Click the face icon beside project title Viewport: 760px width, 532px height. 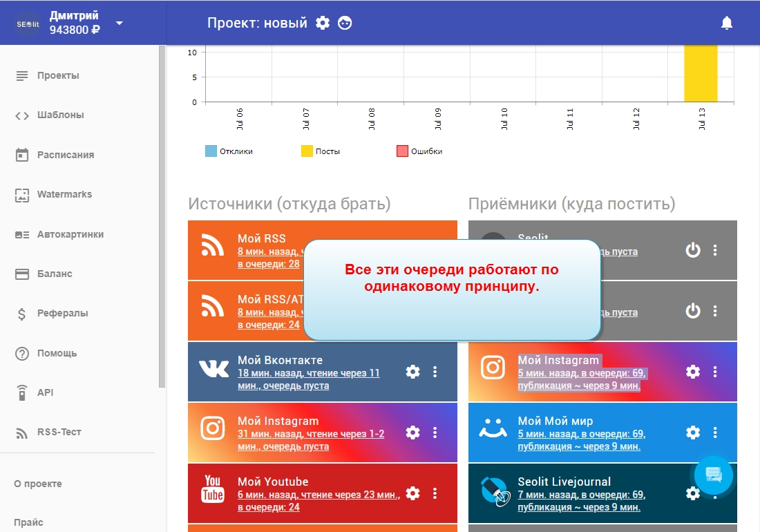point(345,23)
